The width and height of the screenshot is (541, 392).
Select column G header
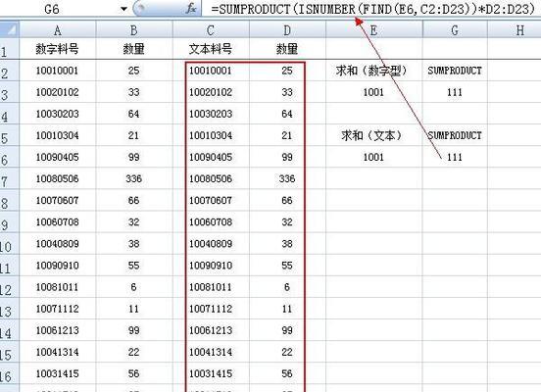455,30
